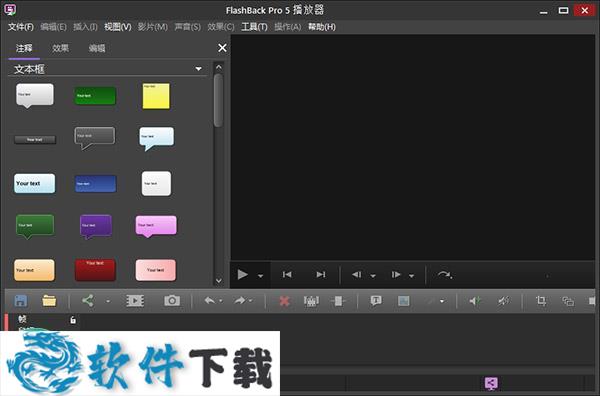
Task: Open the play options dropdown arrow
Action: pyautogui.click(x=260, y=276)
